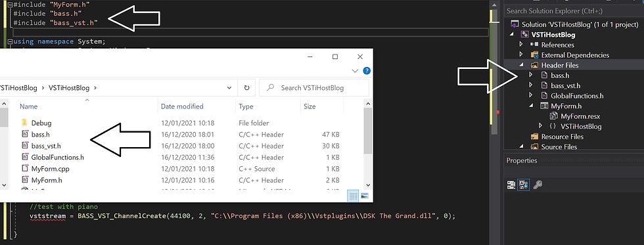
Task: Click the MyForm.h file icon in File Explorer
Action: pos(24,180)
